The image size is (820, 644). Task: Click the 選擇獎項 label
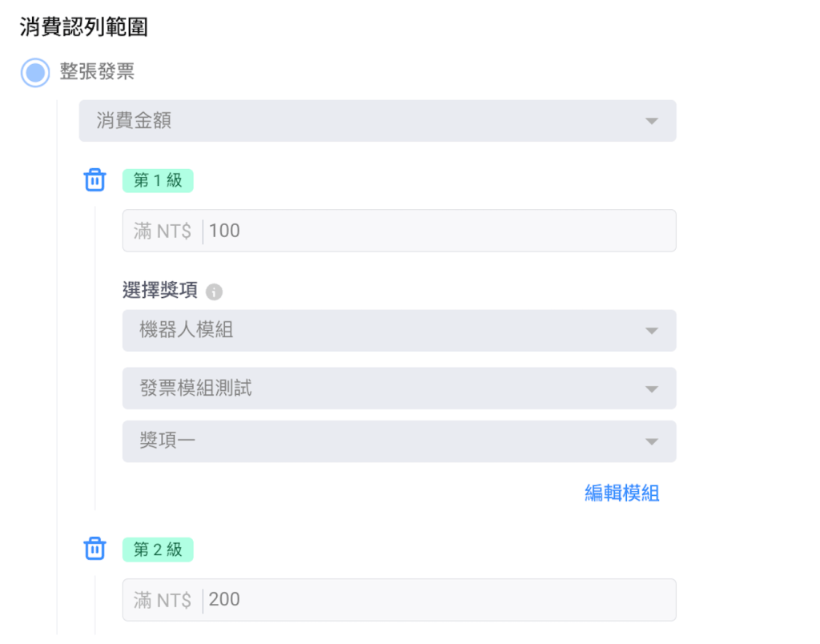pyautogui.click(x=160, y=291)
